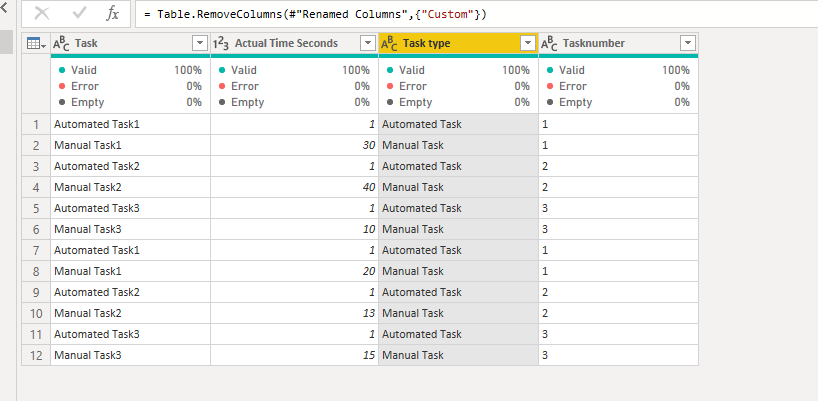Collapse the queries pane chevron
818x401 pixels.
pyautogui.click(x=3, y=8)
